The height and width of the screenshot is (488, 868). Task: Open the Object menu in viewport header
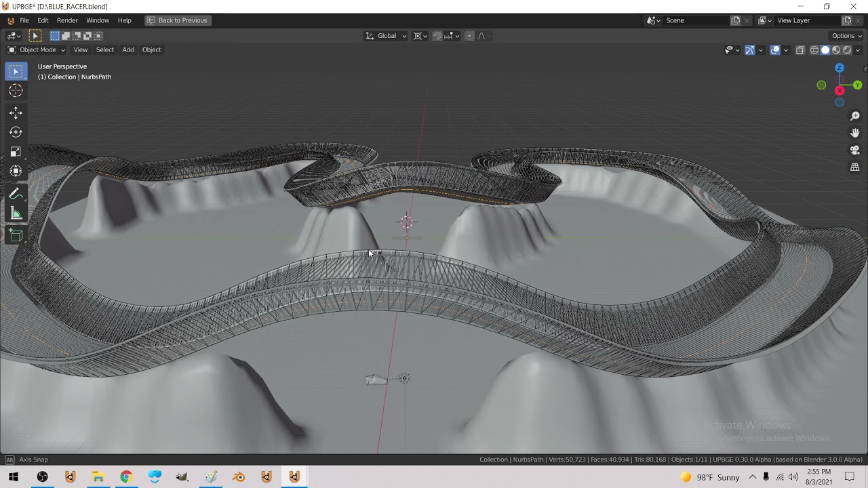coord(151,50)
